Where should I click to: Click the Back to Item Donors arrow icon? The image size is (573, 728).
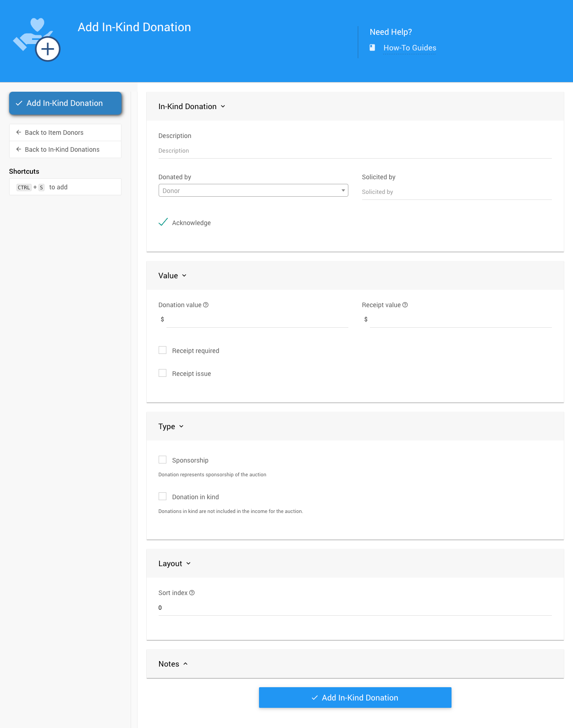point(19,132)
